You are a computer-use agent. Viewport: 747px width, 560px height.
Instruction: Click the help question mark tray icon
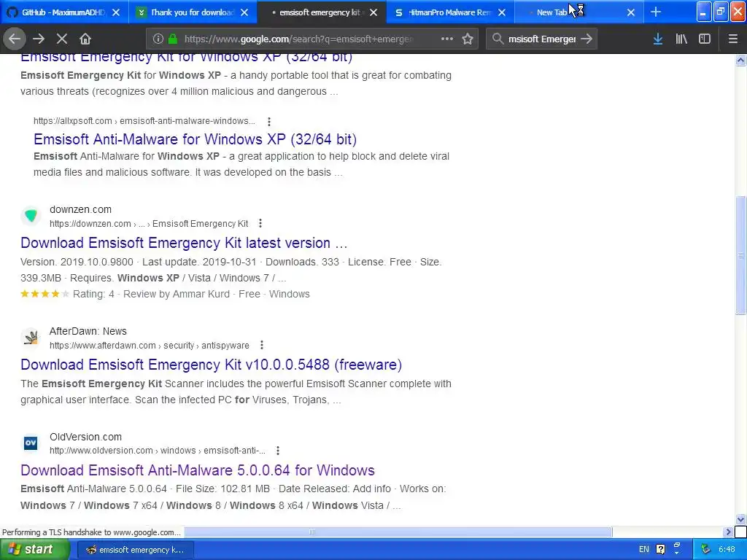[661, 550]
